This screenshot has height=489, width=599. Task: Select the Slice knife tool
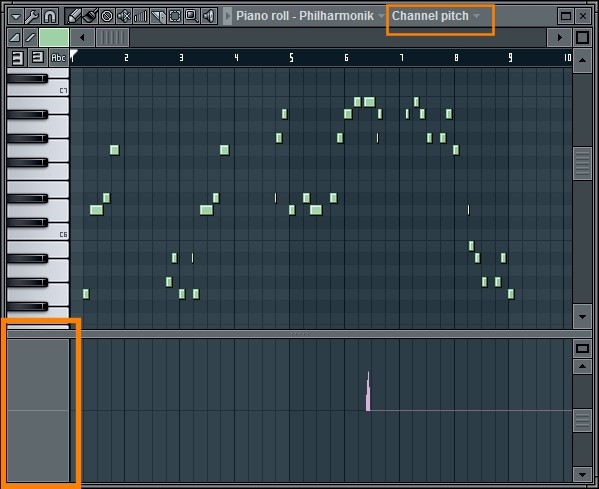click(158, 16)
